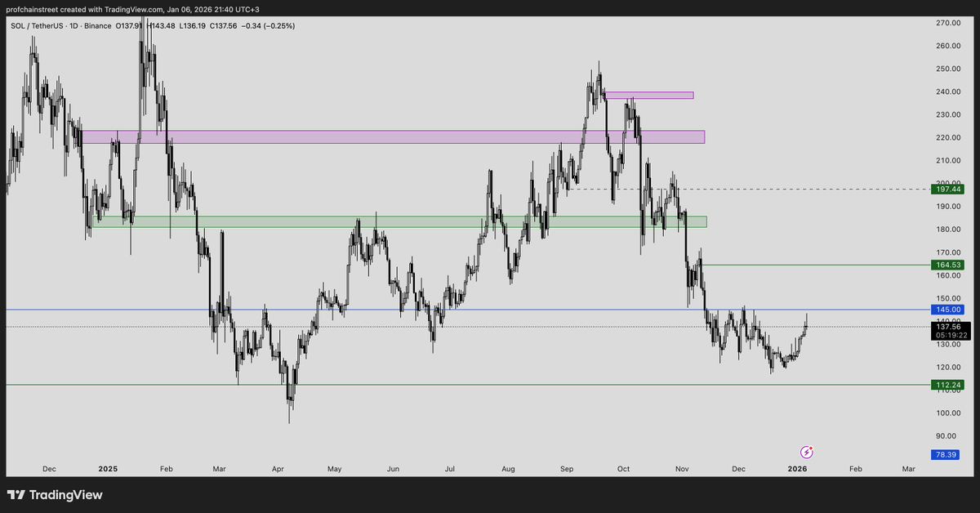
Task: Click the 260.00 price axis value
Action: [x=948, y=46]
